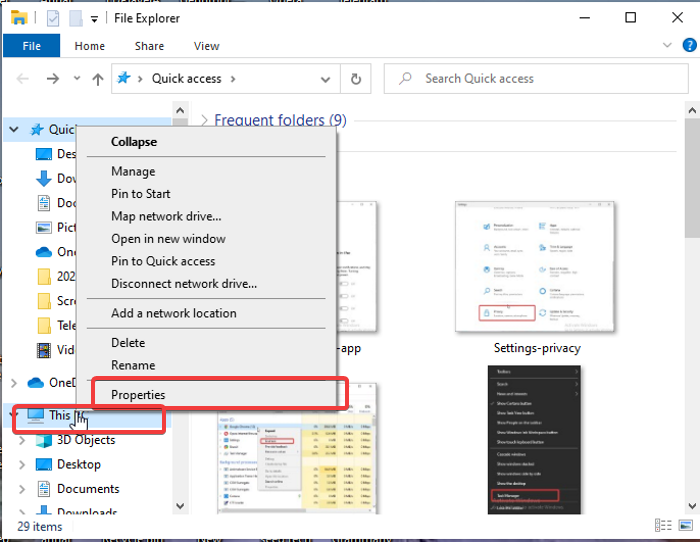
Task: Open Recent locations dropdown arrow
Action: 76,79
